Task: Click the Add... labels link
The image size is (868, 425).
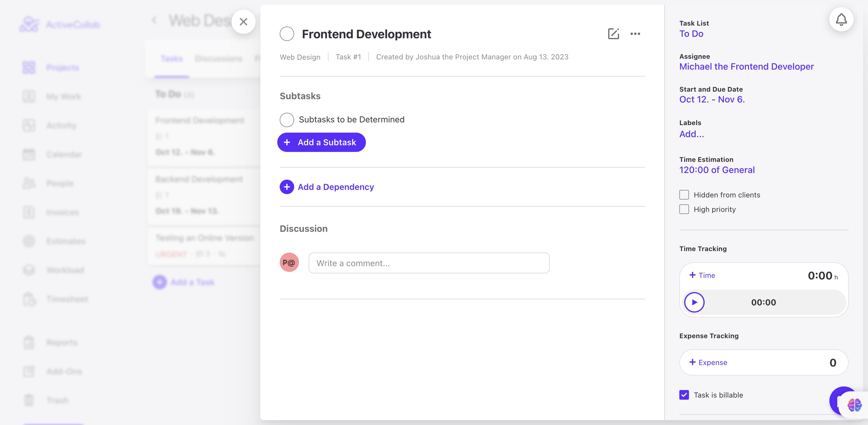Action: tap(691, 134)
